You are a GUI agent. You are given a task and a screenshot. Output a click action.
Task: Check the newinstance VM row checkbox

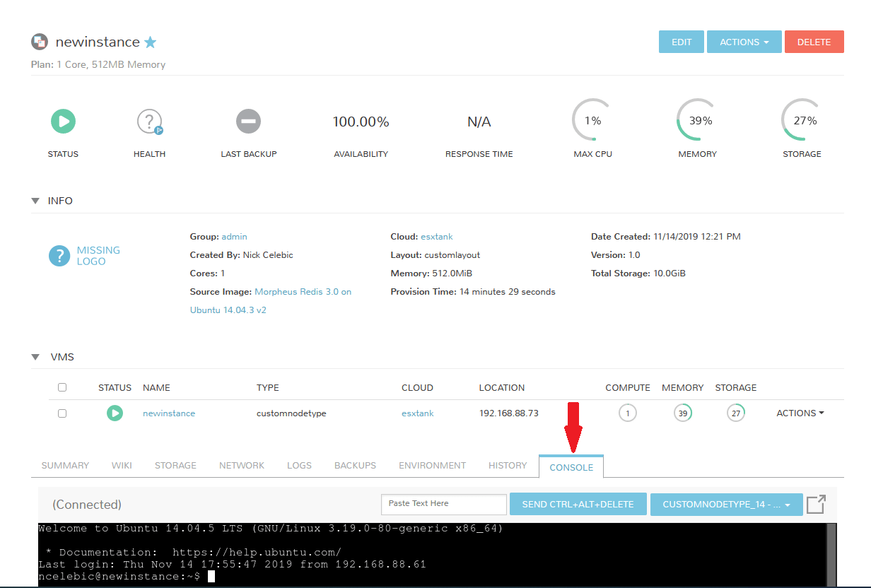(x=62, y=413)
